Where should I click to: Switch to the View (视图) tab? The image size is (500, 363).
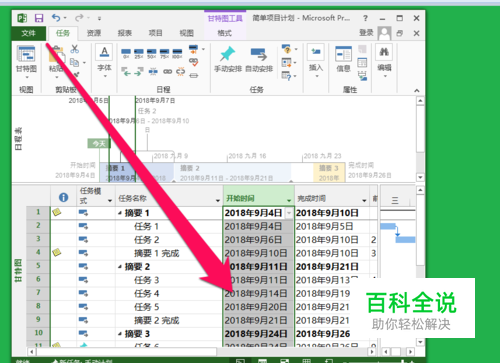(x=186, y=33)
